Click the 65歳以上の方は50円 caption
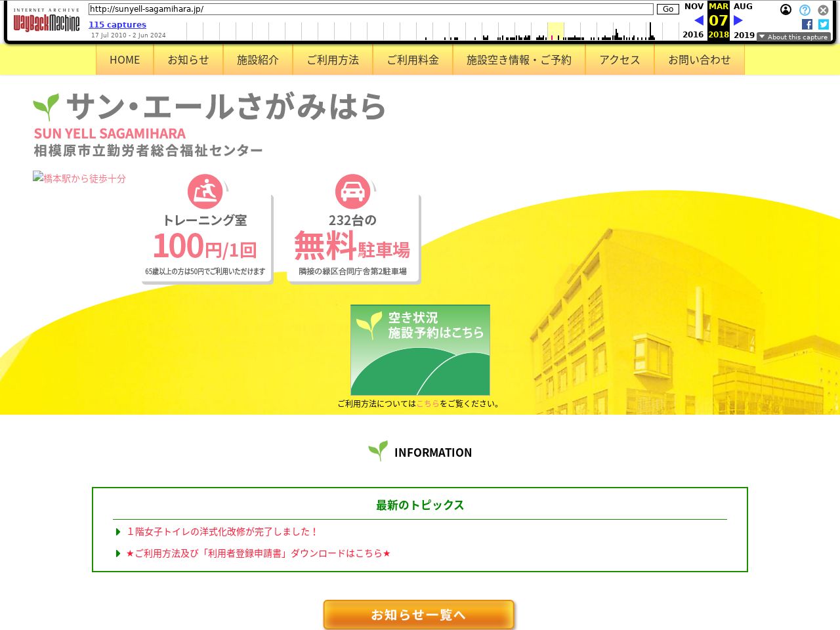The image size is (840, 630). (205, 271)
